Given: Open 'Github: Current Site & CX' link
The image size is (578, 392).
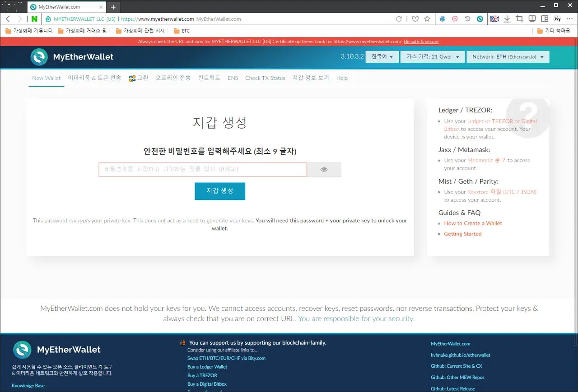Looking at the screenshot, I should (x=456, y=366).
